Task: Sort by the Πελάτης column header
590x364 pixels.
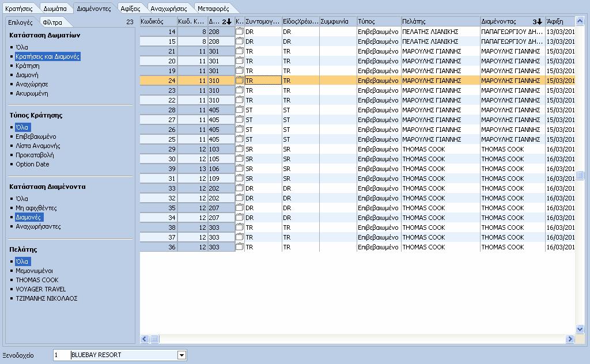Action: coord(441,21)
